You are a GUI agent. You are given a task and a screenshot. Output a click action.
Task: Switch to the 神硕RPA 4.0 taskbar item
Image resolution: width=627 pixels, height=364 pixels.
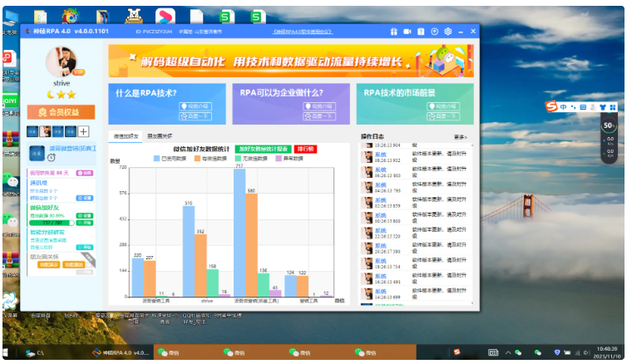click(x=121, y=352)
